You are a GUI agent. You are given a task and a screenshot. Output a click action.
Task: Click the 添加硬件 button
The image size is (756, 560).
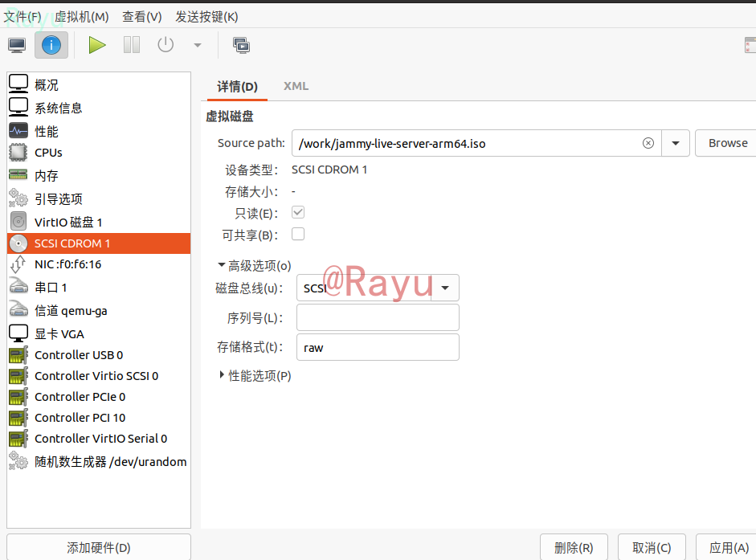pos(98,547)
